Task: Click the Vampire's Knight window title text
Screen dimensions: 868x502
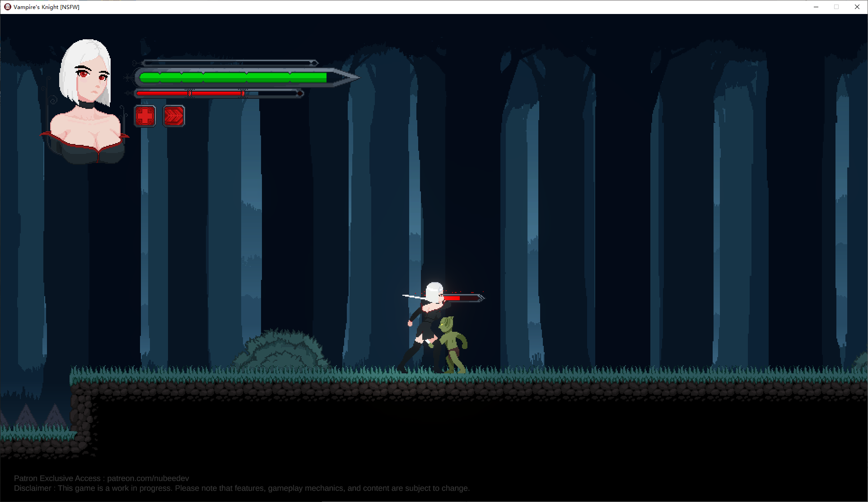Action: pos(47,7)
